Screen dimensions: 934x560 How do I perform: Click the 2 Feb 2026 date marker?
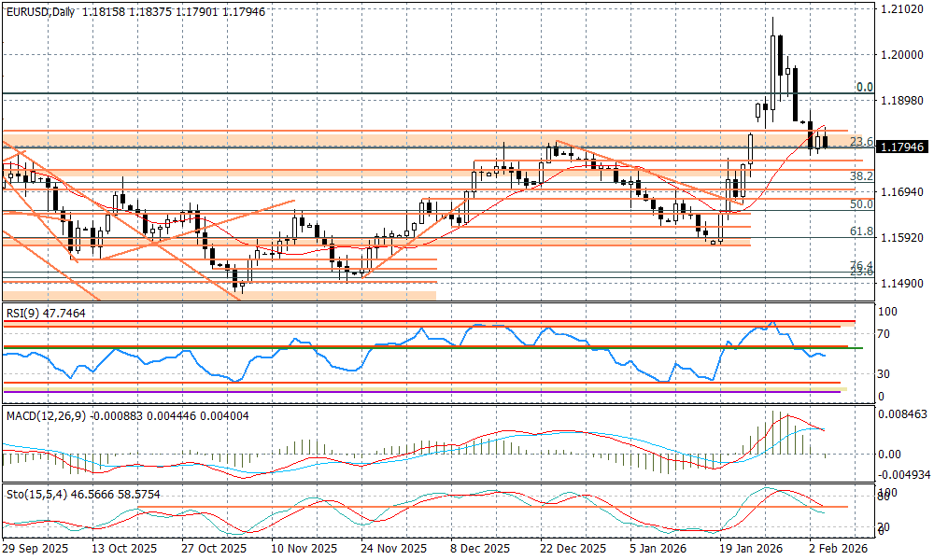[836, 550]
